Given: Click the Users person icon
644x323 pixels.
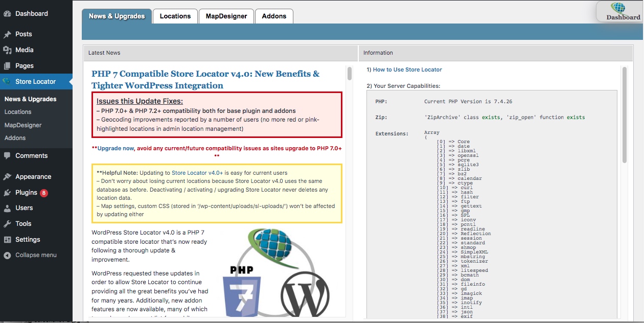Looking at the screenshot, I should point(7,209).
